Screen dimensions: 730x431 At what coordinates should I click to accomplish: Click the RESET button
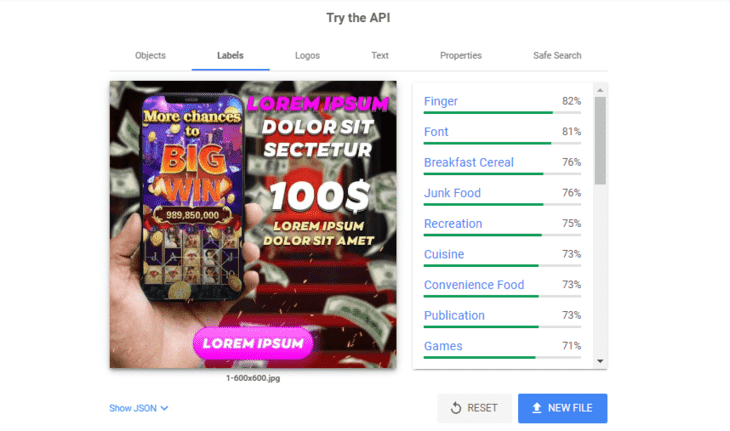click(474, 408)
